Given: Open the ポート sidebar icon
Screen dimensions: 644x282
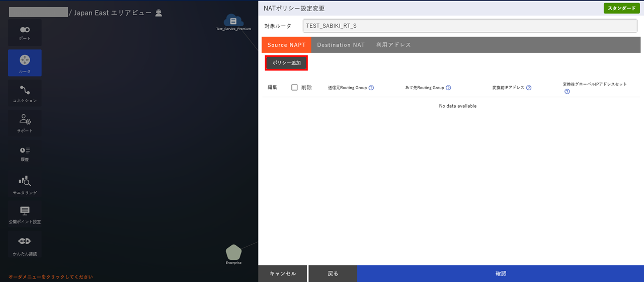Looking at the screenshot, I should click(x=25, y=33).
